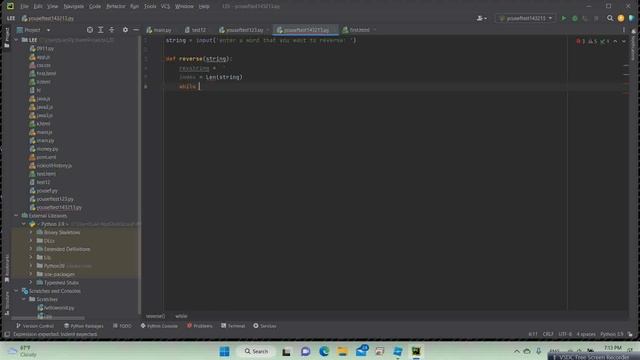640x360 pixels.
Task: Open Search Everywhere magnifier icon
Action: [x=610, y=18]
